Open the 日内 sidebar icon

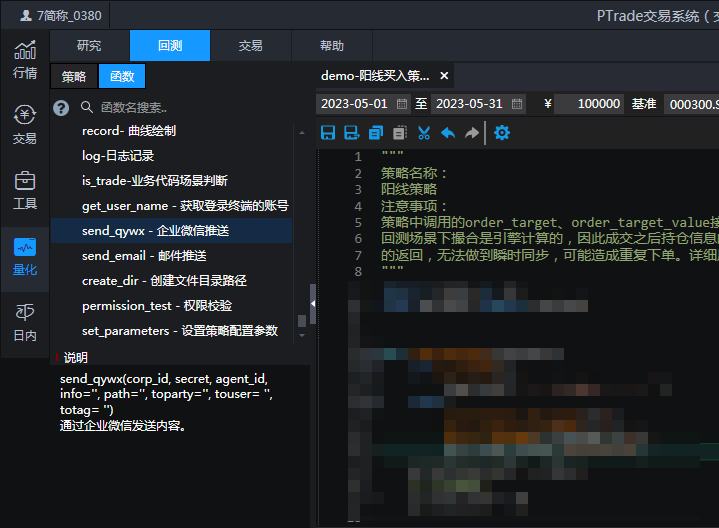tap(25, 322)
